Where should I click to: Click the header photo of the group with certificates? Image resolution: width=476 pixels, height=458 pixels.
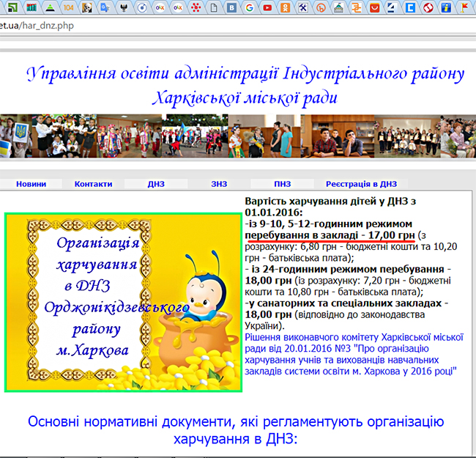click(407, 136)
